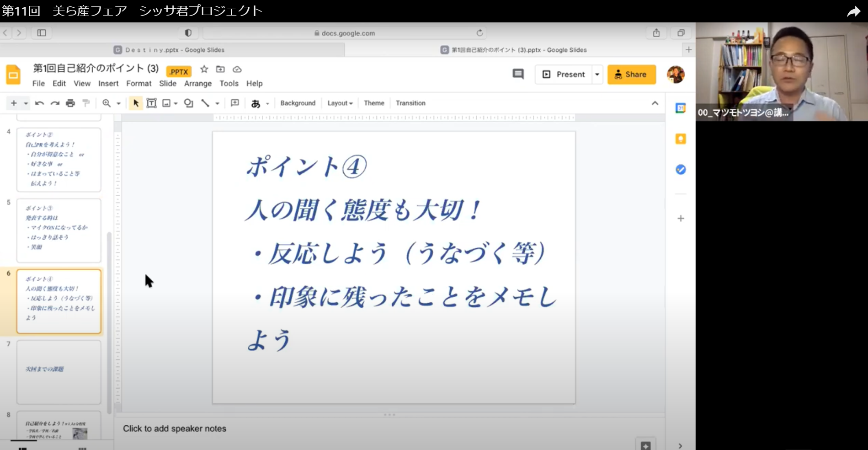This screenshot has height=450, width=868.
Task: Reload the page in the browser
Action: pos(479,33)
